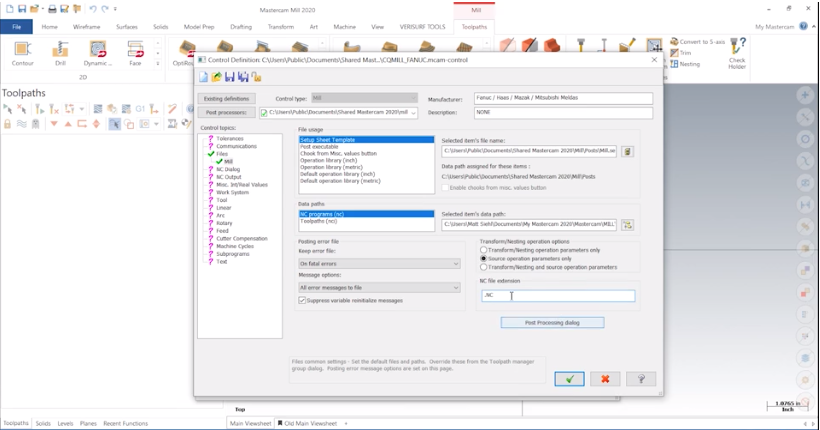
Task: Click red up-arrow icon in Toolpaths manager
Action: pyautogui.click(x=68, y=124)
